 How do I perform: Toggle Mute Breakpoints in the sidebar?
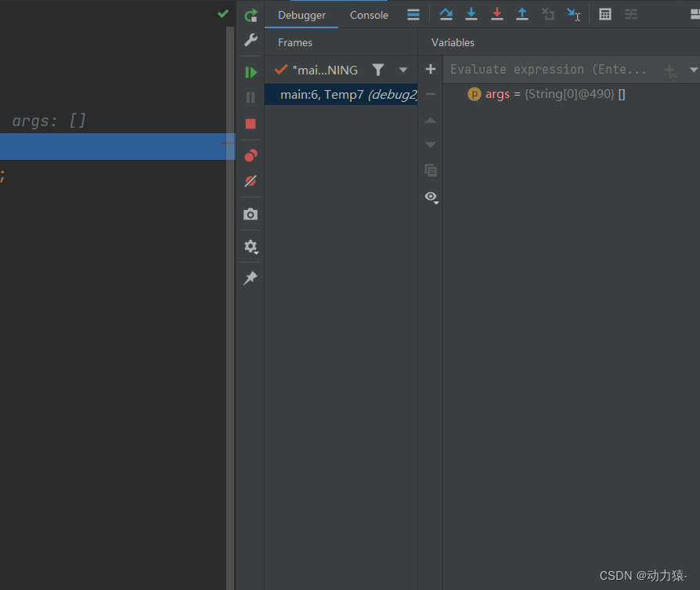pos(250,181)
